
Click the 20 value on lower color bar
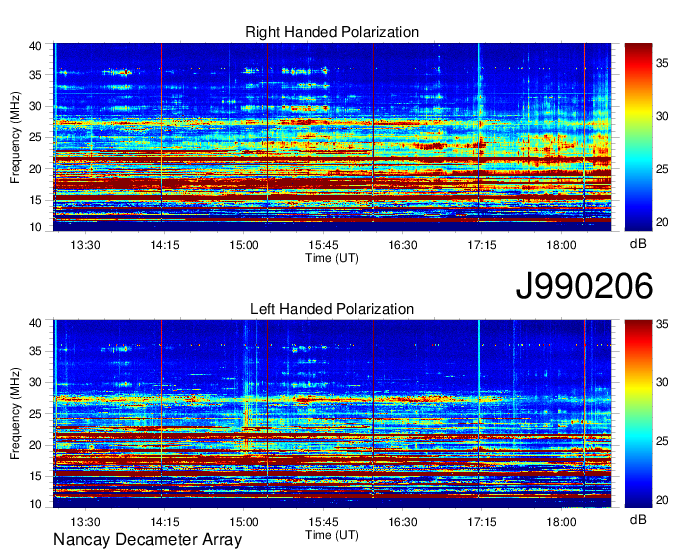point(662,500)
